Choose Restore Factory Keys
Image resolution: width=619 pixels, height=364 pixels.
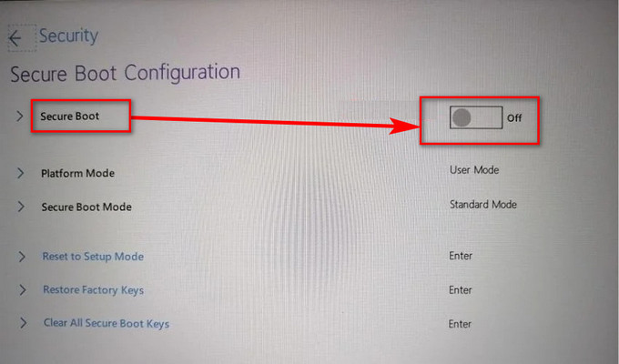coord(93,290)
